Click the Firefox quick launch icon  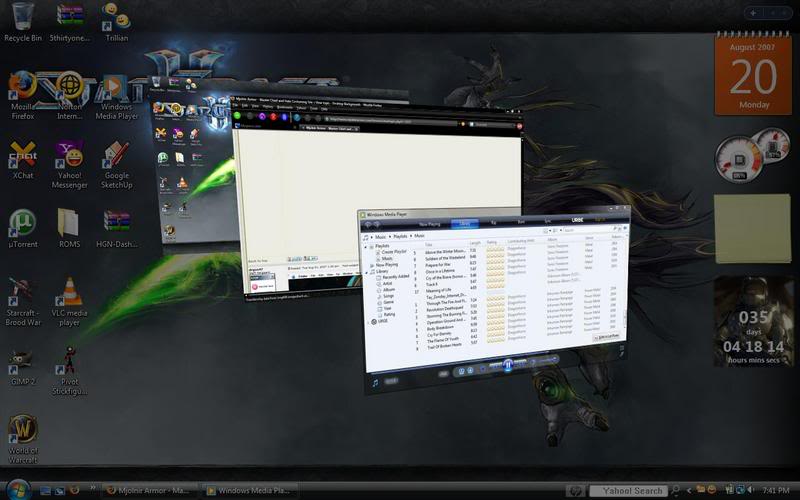pyautogui.click(x=74, y=490)
